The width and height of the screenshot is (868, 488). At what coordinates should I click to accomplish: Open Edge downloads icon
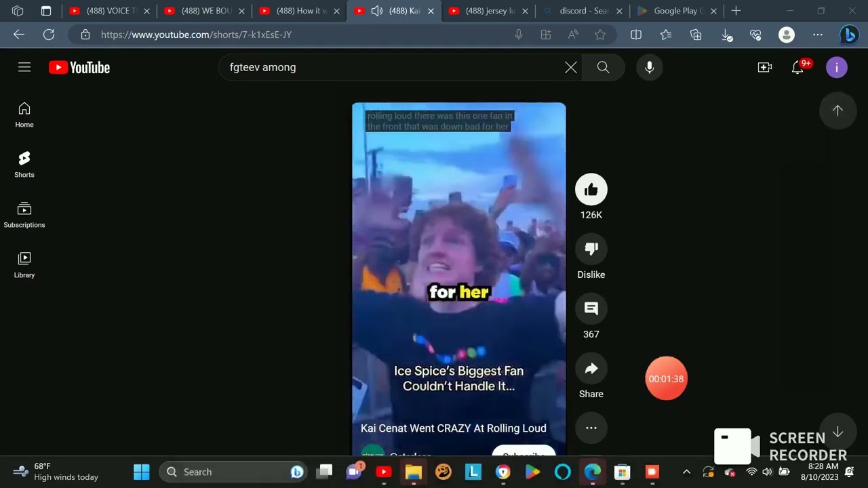click(726, 35)
